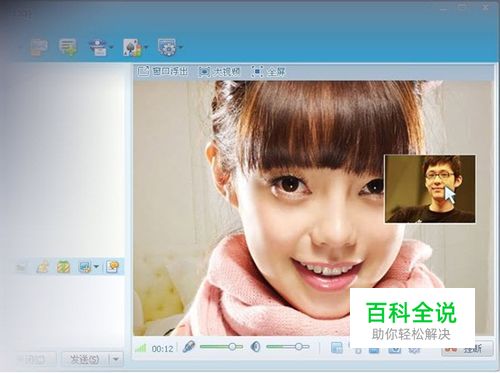Click 窗口浮出 to pop out the video window
The image size is (500, 373).
pyautogui.click(x=163, y=71)
